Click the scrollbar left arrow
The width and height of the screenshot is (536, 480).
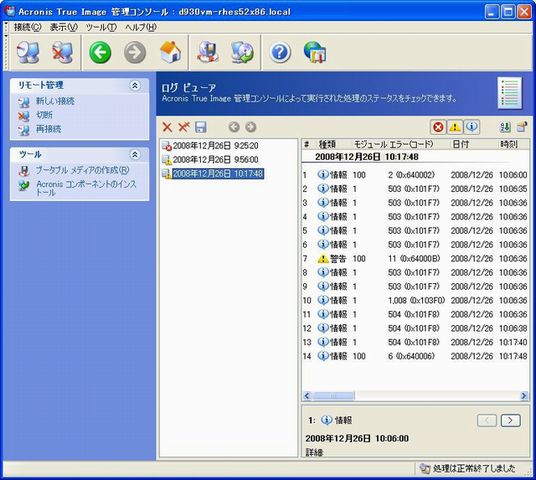click(x=307, y=396)
